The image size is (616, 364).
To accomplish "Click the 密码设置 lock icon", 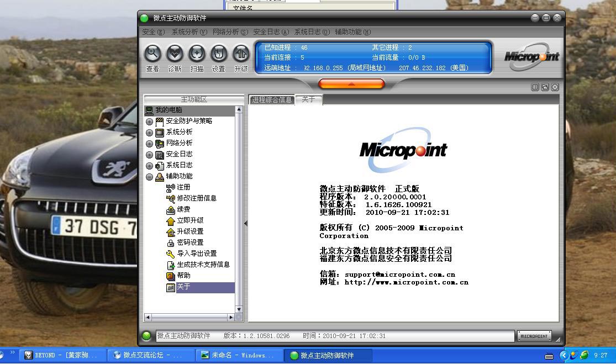I will [x=171, y=242].
